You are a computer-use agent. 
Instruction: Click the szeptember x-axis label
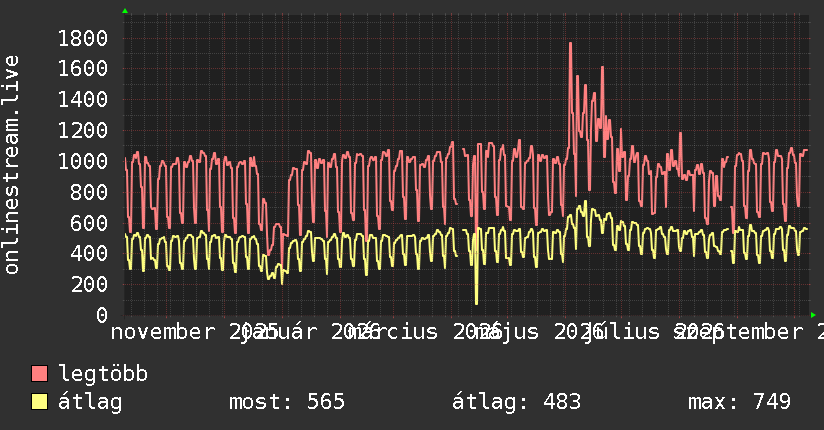[739, 332]
